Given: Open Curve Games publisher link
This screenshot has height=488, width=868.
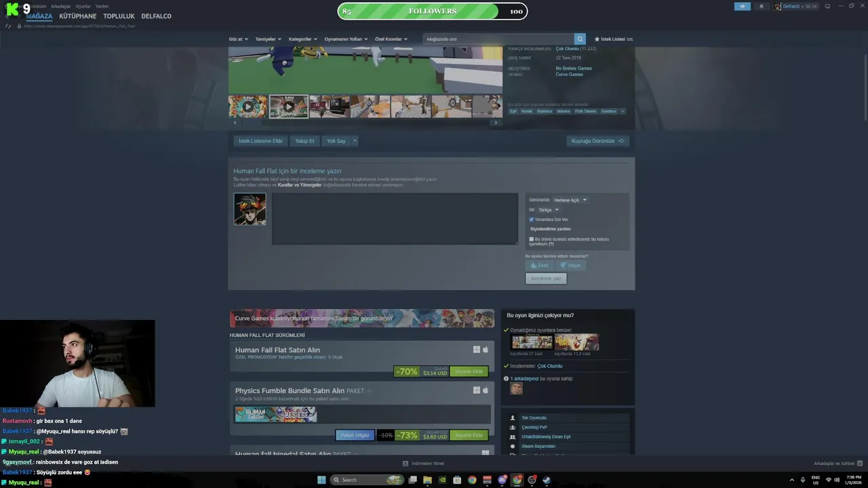Looking at the screenshot, I should point(569,74).
